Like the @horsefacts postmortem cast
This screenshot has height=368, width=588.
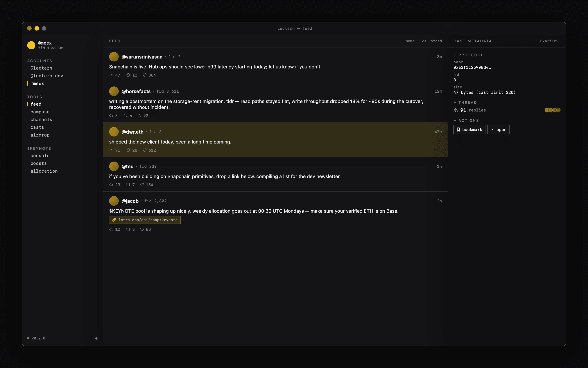coord(139,115)
